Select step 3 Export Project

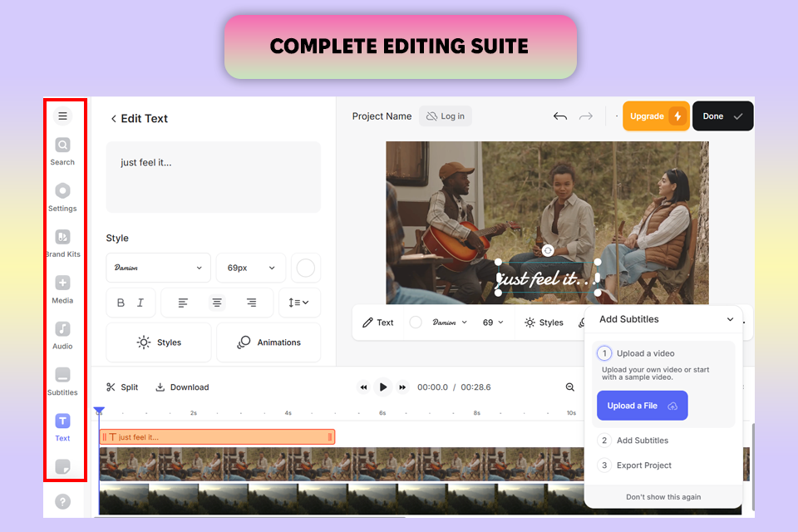coord(634,465)
